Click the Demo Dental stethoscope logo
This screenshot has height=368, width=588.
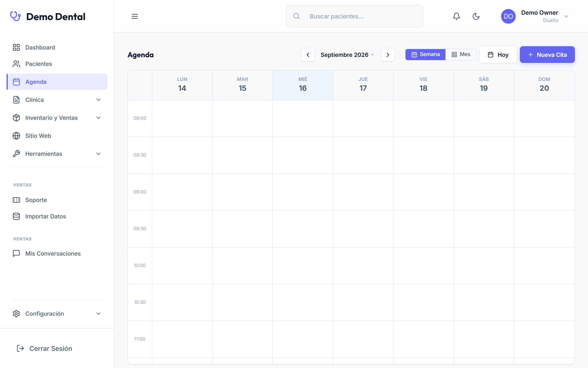15,16
